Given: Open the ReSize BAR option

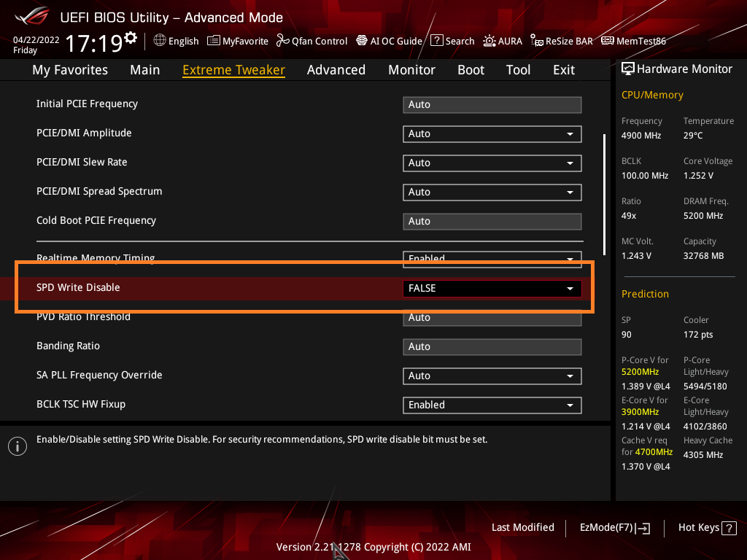Looking at the screenshot, I should [562, 41].
